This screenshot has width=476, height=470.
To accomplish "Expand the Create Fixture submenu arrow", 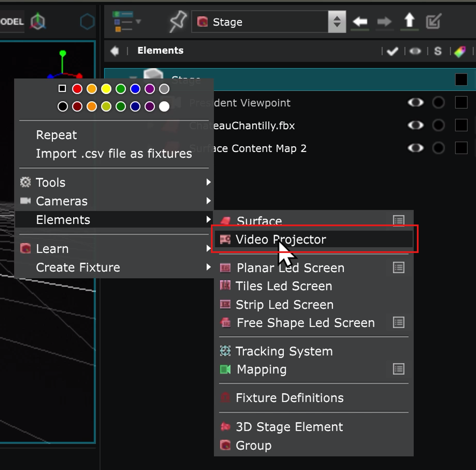I will 208,267.
